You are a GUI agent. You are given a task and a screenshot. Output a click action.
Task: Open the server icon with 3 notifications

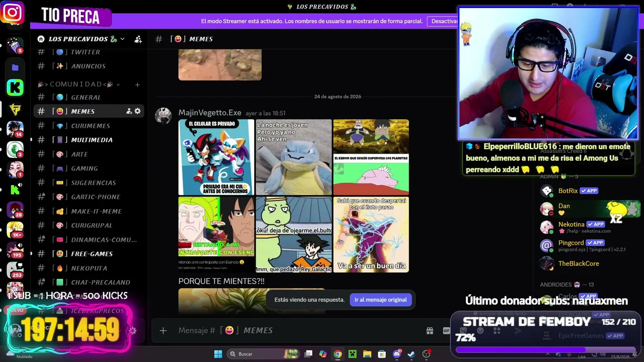[15, 149]
